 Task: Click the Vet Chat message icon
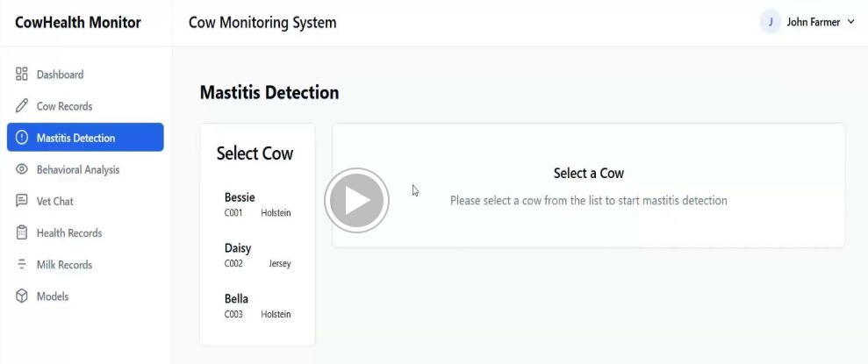pyautogui.click(x=22, y=201)
